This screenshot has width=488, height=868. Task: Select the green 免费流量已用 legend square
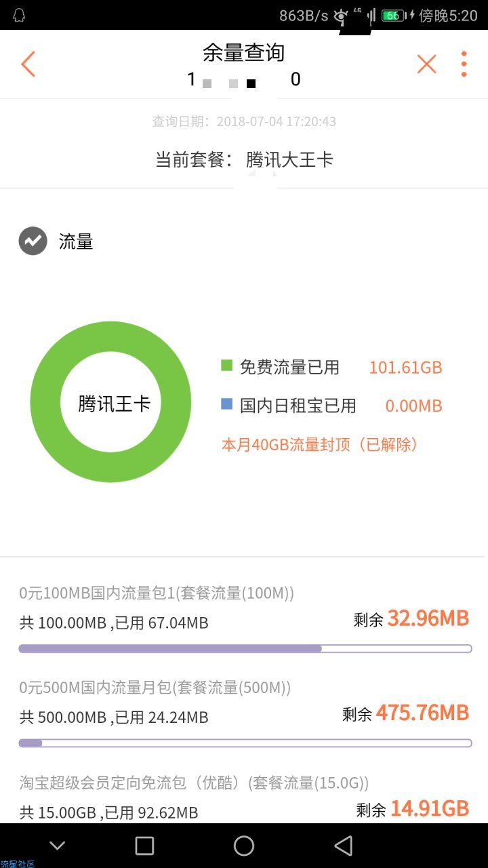pos(227,366)
